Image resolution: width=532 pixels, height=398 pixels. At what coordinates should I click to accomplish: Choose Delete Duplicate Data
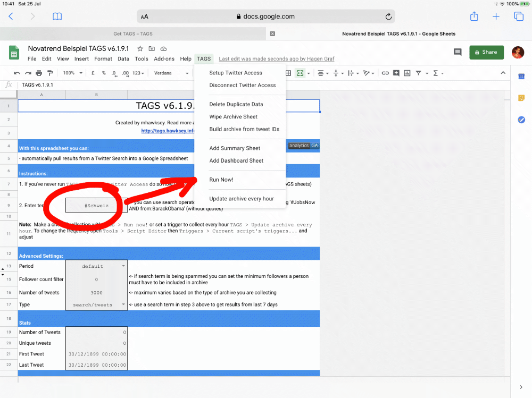click(x=240, y=104)
